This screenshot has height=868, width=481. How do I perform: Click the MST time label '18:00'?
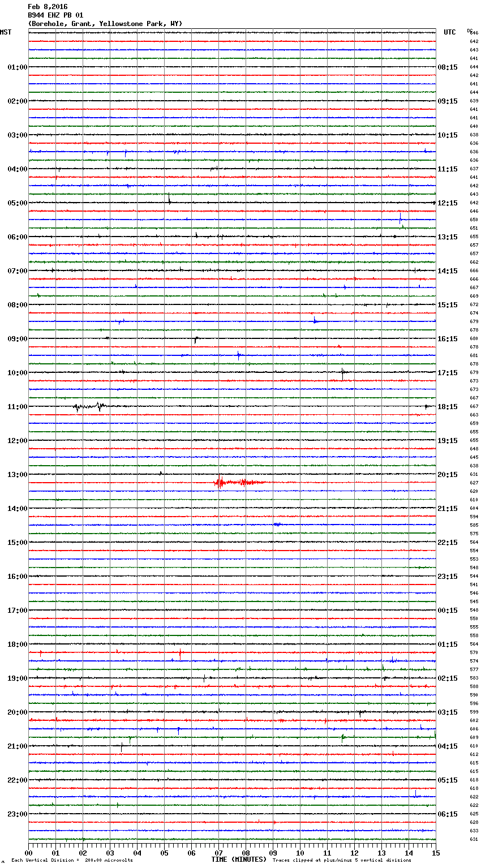point(18,644)
